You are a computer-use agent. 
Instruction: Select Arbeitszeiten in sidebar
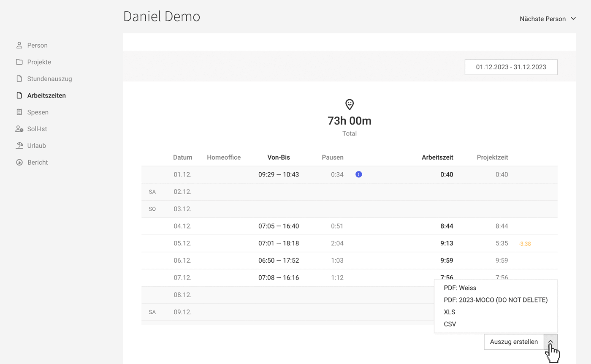(x=46, y=95)
